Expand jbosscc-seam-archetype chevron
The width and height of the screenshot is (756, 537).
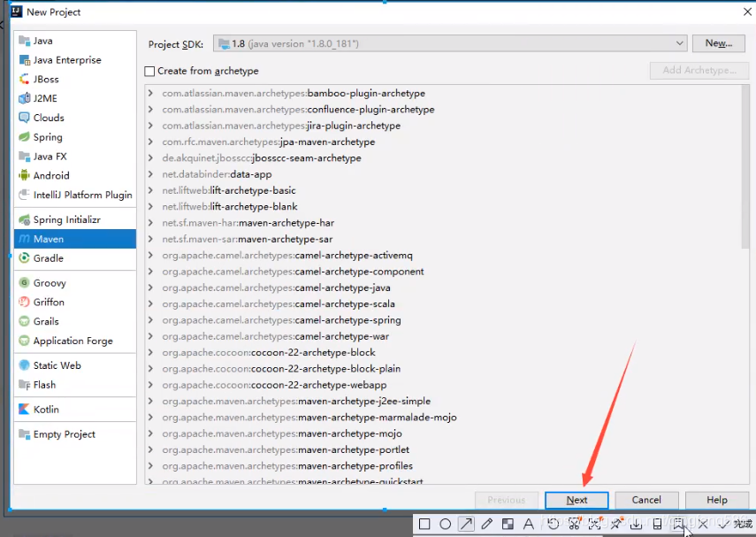(150, 157)
